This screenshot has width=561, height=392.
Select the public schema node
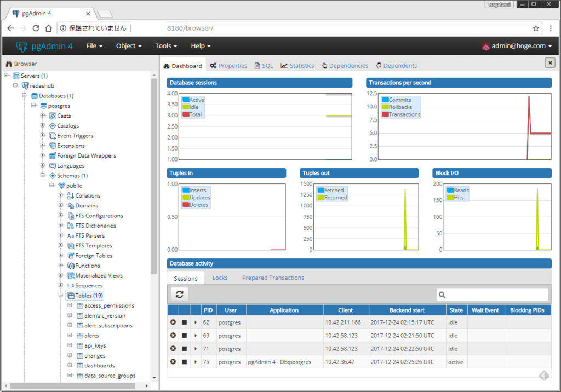74,186
